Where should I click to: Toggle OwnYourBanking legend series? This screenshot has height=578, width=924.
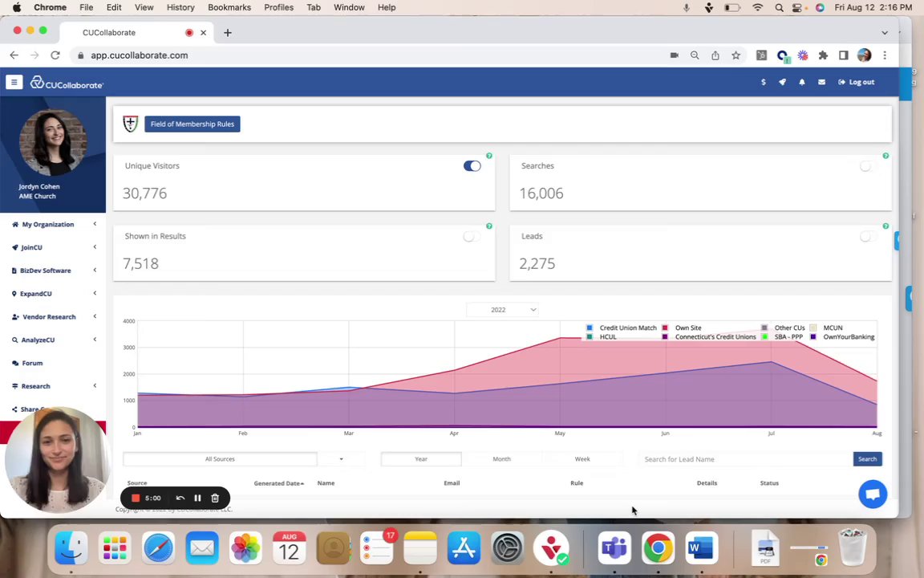(843, 337)
